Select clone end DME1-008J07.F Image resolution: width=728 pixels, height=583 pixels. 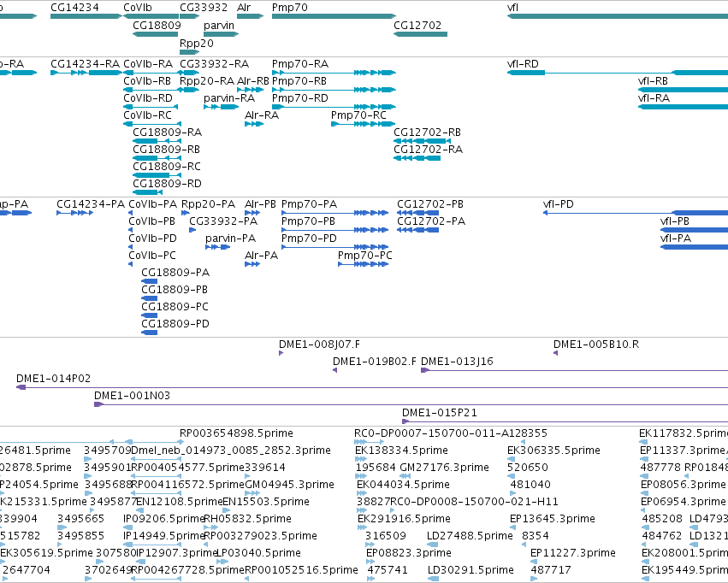click(281, 353)
